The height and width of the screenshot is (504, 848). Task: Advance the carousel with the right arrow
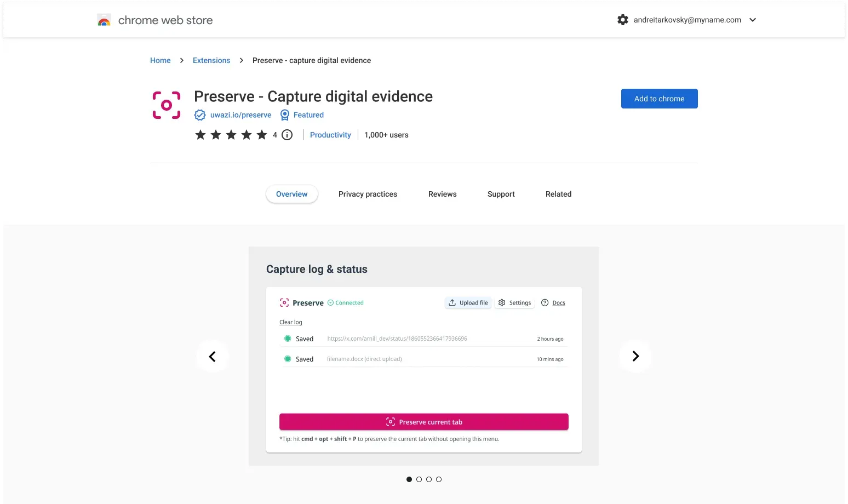pos(635,356)
